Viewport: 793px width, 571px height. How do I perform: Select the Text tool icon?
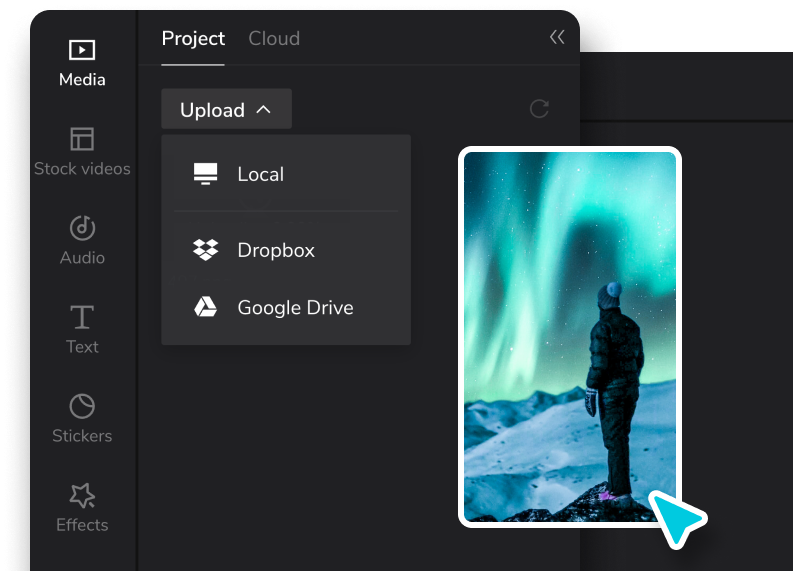[x=82, y=317]
